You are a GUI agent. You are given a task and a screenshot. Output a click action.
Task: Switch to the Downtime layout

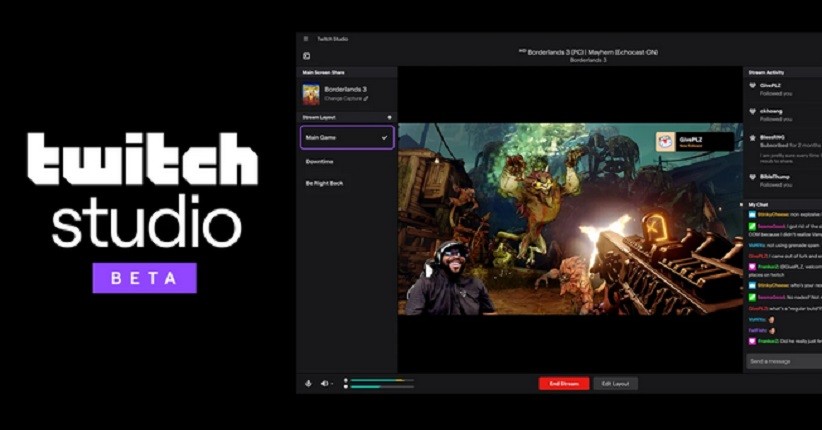(x=321, y=161)
